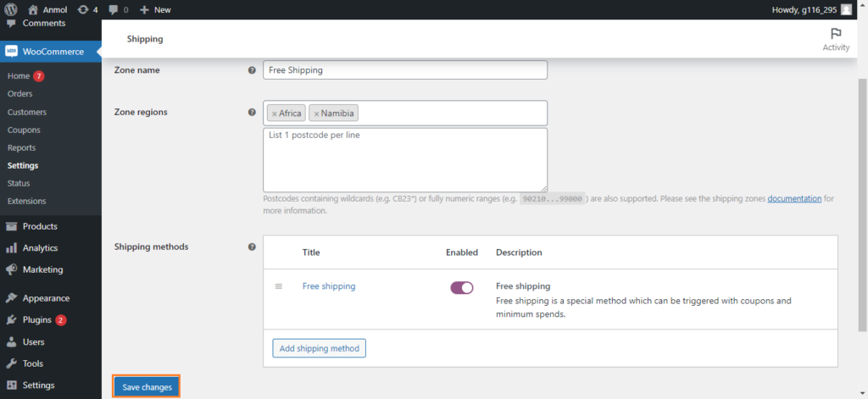Click the Products sidebar icon
Screen dimensions: 868x399
point(11,226)
